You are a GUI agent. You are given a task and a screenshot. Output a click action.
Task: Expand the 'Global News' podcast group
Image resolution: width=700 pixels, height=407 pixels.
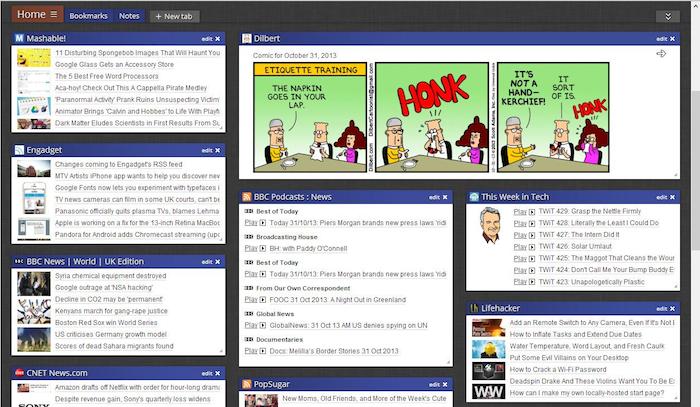tap(270, 314)
